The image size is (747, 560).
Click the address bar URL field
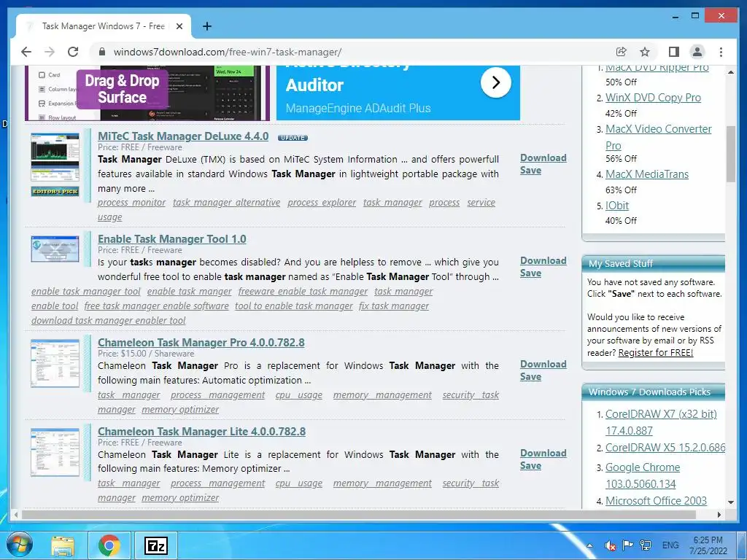coord(352,52)
